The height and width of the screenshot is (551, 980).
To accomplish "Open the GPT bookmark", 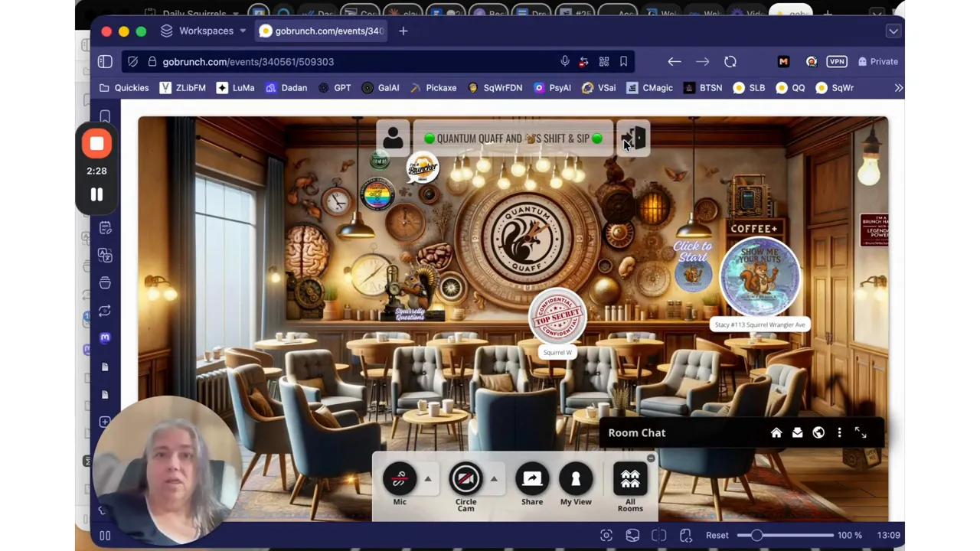I will pyautogui.click(x=335, y=88).
